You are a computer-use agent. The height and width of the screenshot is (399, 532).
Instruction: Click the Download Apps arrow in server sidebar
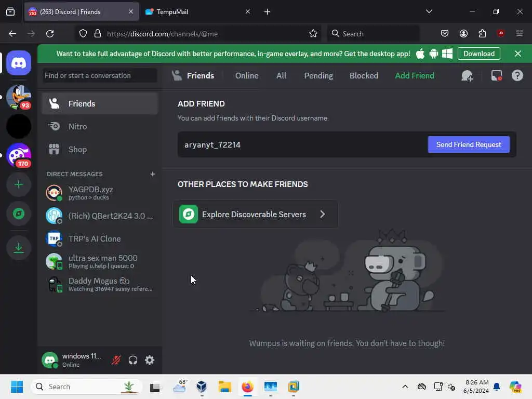point(19,248)
